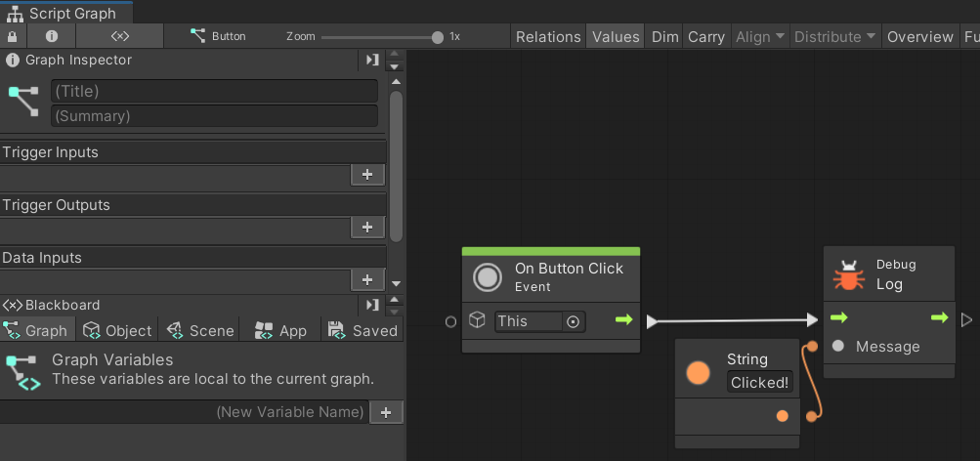
Task: Toggle the lock icon in the graph toolbar
Action: (x=12, y=36)
